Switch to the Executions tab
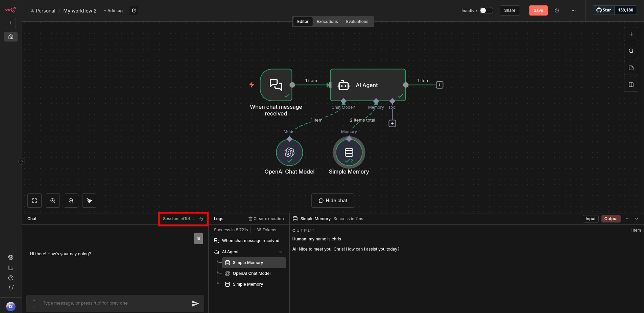This screenshot has width=644, height=313. click(327, 22)
